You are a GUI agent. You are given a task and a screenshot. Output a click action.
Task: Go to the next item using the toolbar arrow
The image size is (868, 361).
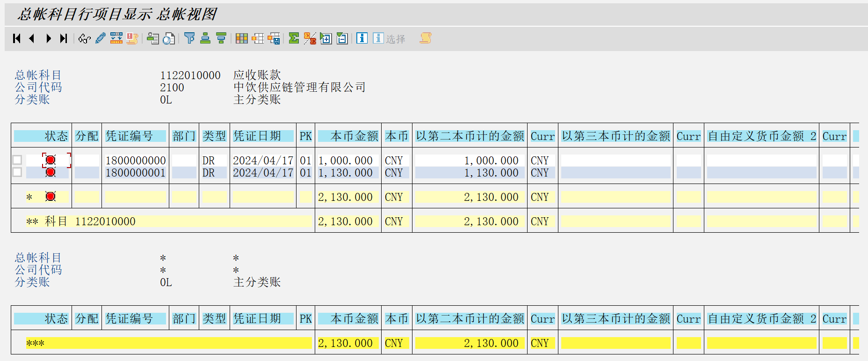[48, 38]
